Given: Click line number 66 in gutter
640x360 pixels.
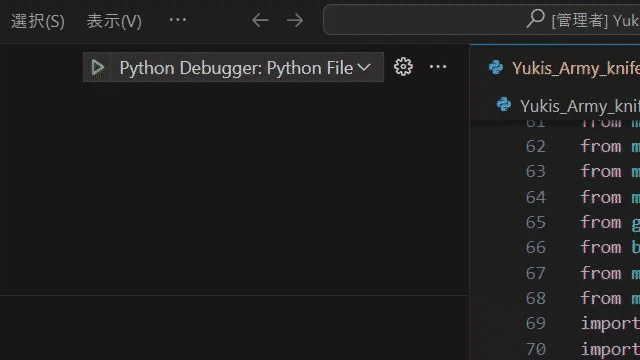Looking at the screenshot, I should point(536,247).
